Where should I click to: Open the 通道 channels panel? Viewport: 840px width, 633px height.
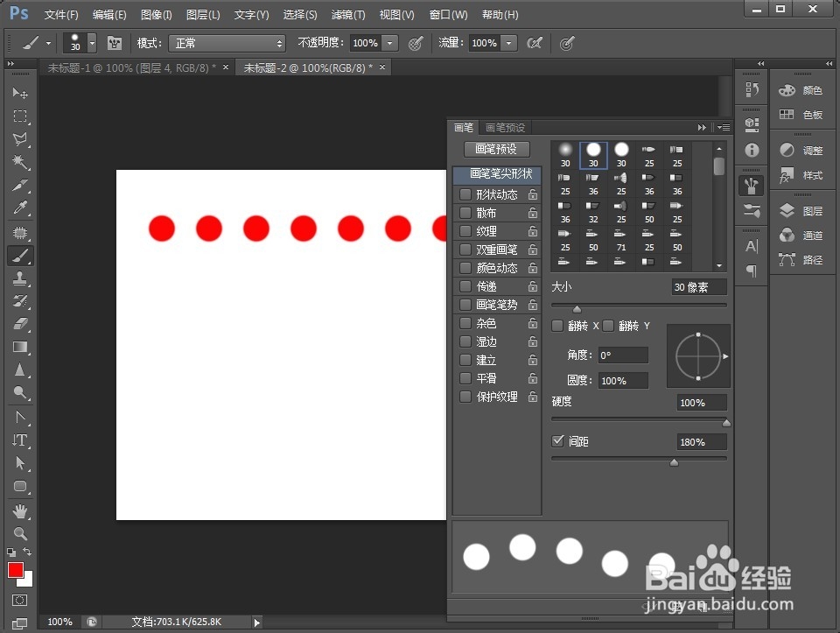(x=802, y=236)
